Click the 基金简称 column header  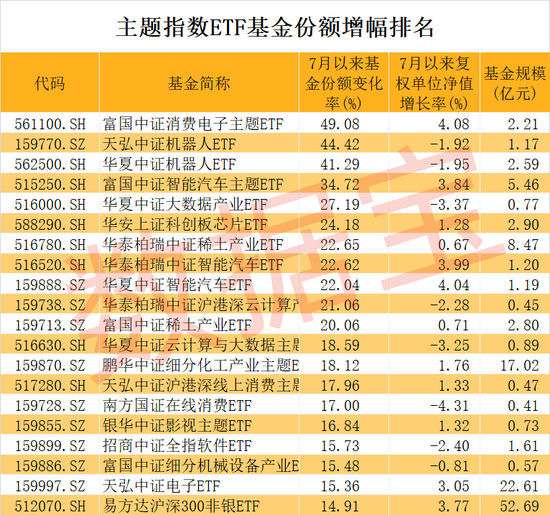tap(199, 83)
